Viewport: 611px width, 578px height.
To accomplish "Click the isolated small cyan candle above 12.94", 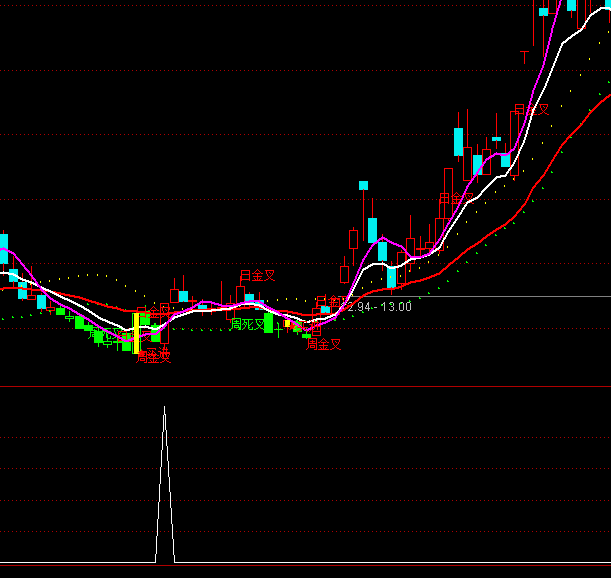I will (x=363, y=185).
